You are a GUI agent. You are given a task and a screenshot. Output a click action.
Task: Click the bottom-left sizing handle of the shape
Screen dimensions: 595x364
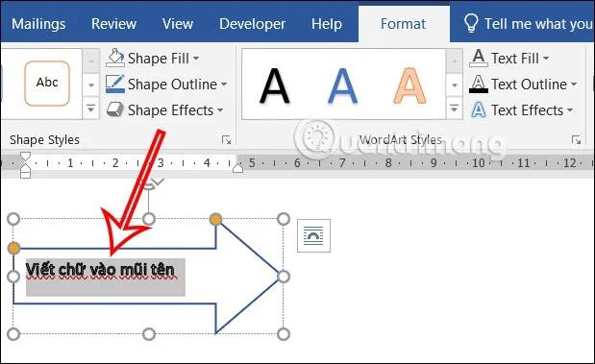[x=13, y=334]
